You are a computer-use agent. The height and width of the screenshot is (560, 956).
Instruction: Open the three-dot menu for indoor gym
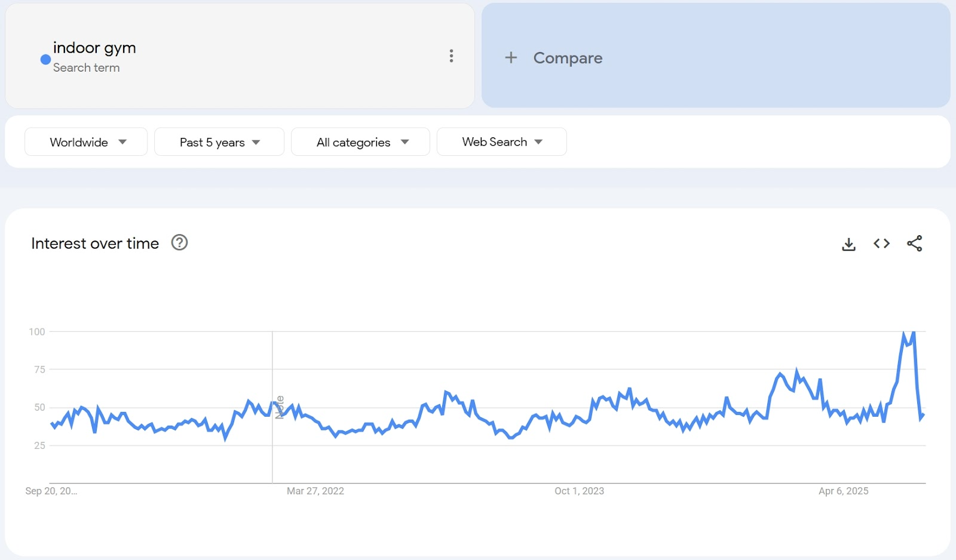pos(451,56)
